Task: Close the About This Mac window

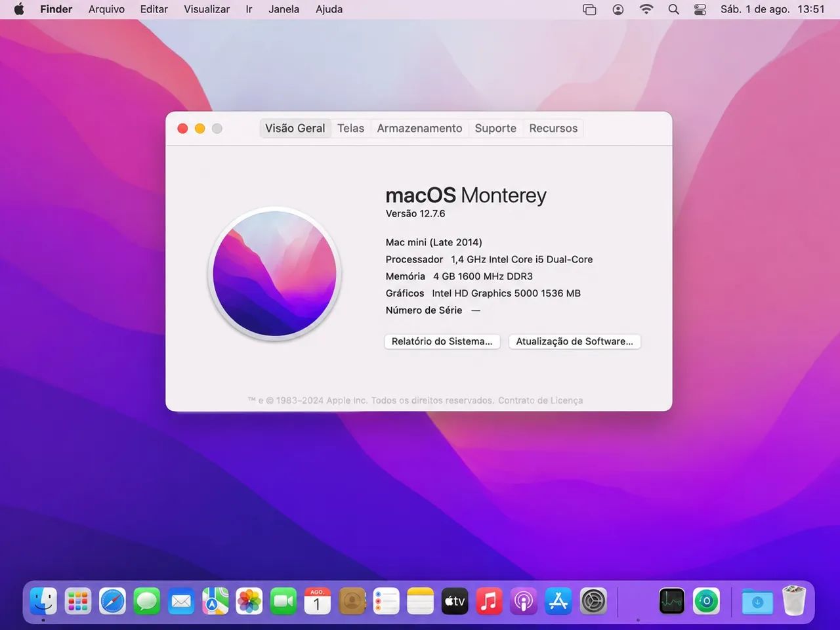Action: 182,129
